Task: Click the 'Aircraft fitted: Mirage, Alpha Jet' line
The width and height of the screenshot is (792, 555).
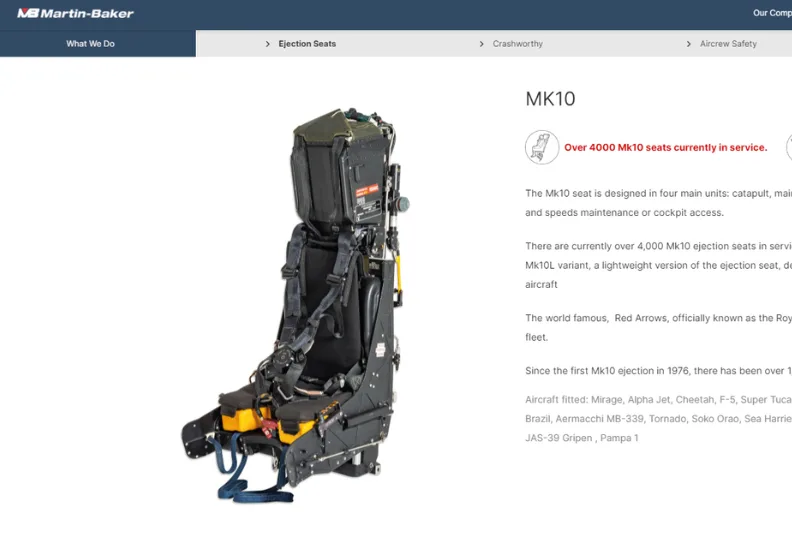Action: pos(658,400)
